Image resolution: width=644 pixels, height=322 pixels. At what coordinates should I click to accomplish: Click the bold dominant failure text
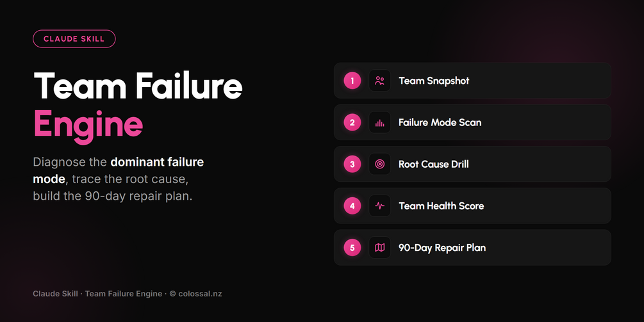pyautogui.click(x=157, y=162)
